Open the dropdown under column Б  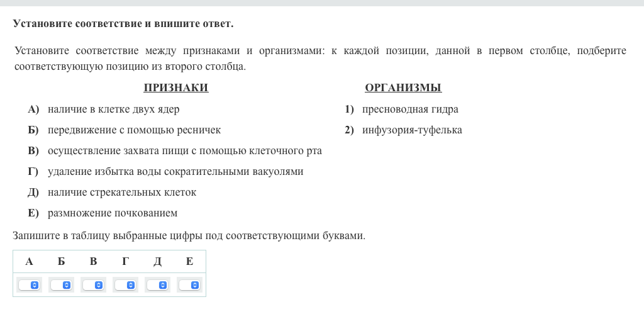(x=61, y=285)
